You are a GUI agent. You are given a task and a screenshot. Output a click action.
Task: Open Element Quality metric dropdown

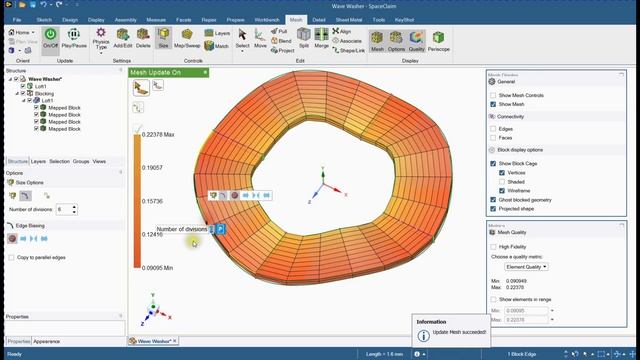pyautogui.click(x=526, y=267)
